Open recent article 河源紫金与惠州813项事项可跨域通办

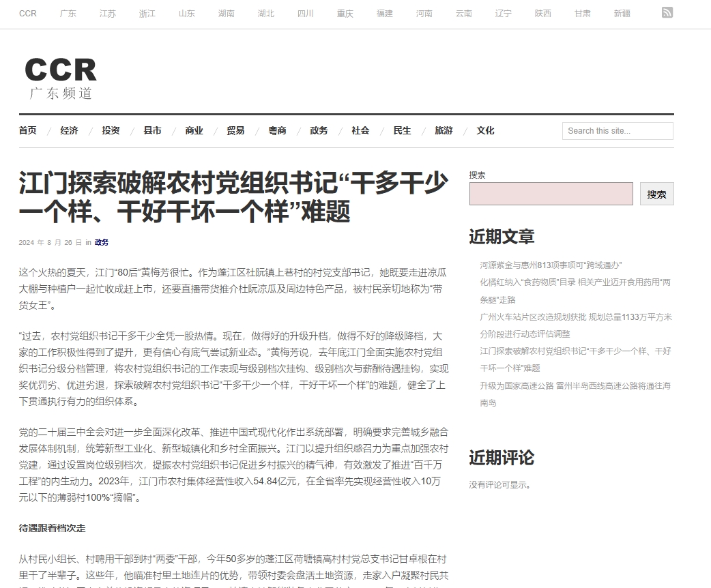pyautogui.click(x=551, y=265)
